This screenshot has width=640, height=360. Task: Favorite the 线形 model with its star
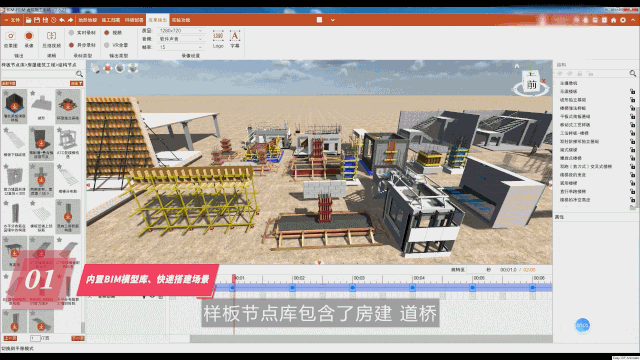33,93
